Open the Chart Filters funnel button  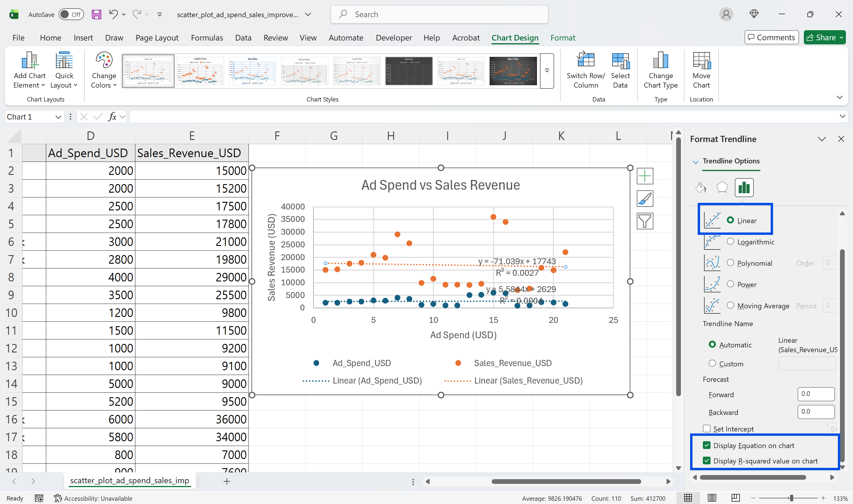point(644,221)
